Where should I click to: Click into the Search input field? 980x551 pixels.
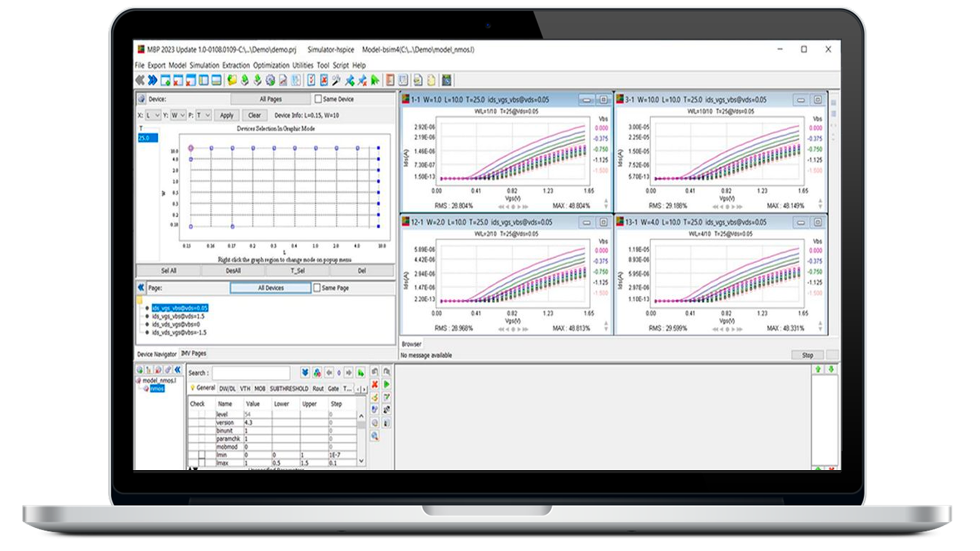click(x=251, y=372)
